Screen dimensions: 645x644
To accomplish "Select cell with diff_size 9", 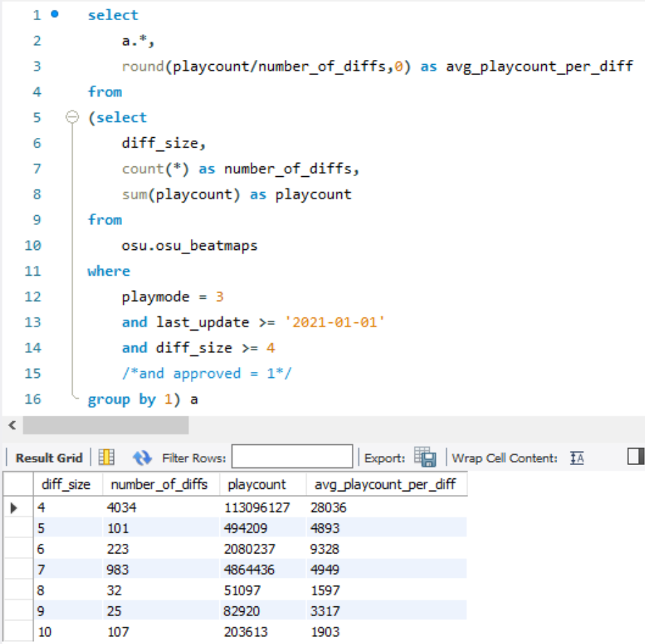I will [68, 611].
